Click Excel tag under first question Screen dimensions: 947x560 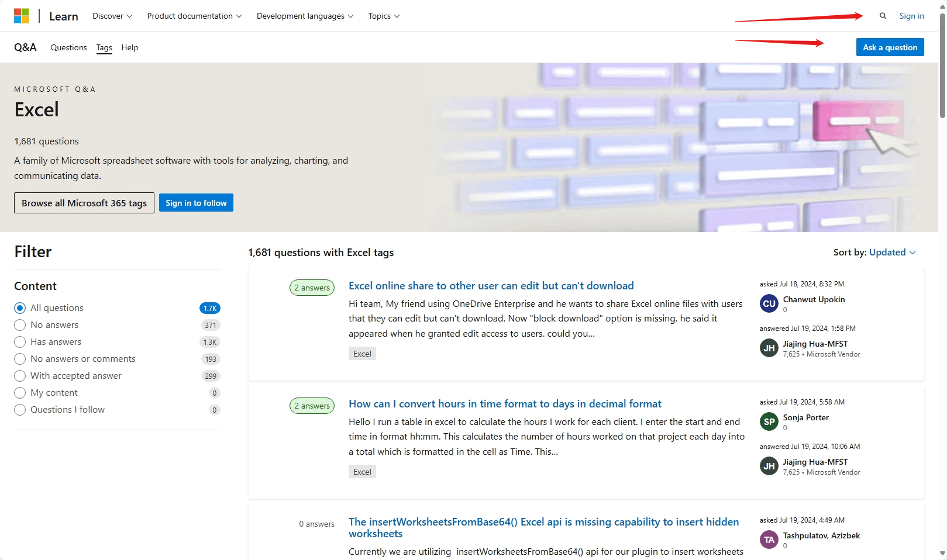pos(362,354)
